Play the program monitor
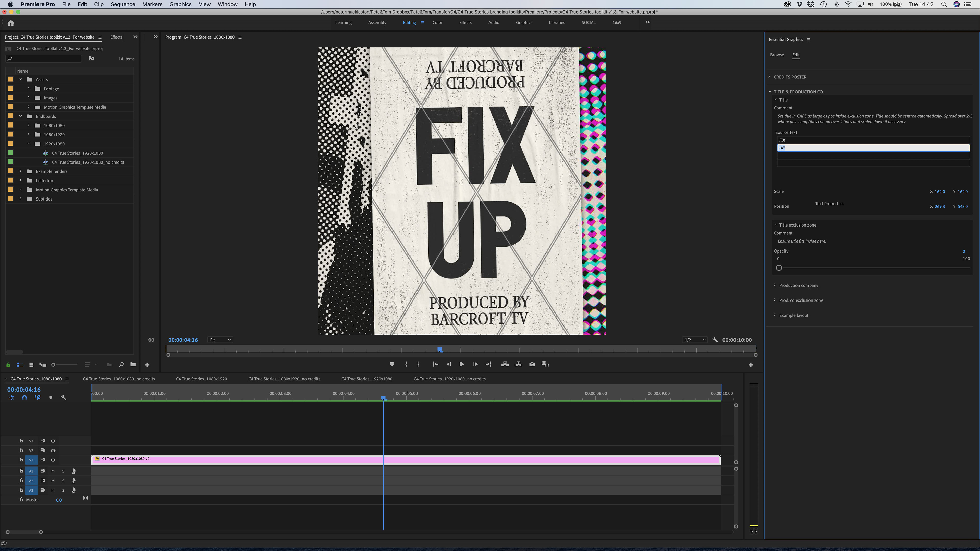Viewport: 980px width, 551px height. point(462,364)
